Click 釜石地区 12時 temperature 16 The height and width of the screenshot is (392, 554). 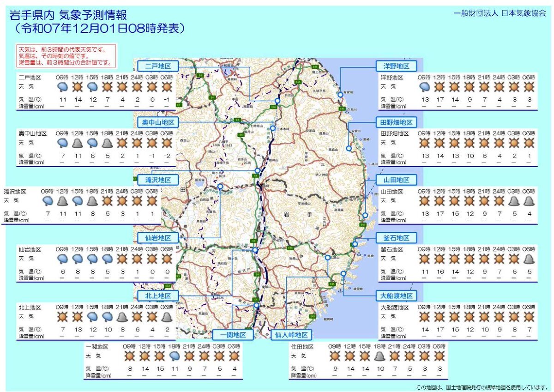click(x=440, y=272)
